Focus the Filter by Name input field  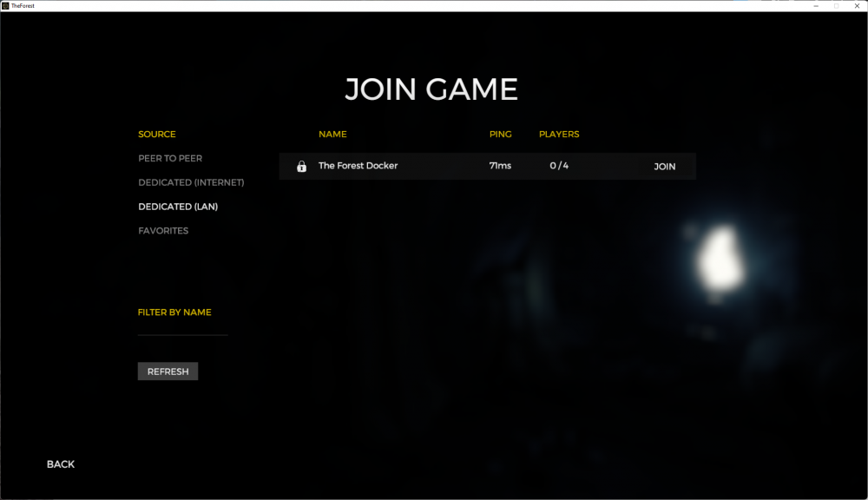(182, 329)
